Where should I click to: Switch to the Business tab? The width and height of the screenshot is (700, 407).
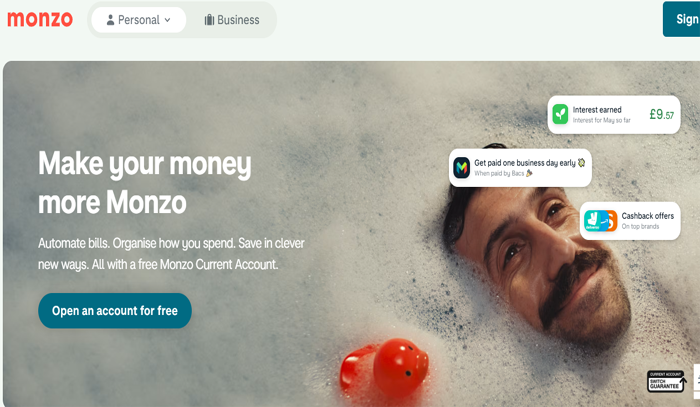[x=232, y=20]
